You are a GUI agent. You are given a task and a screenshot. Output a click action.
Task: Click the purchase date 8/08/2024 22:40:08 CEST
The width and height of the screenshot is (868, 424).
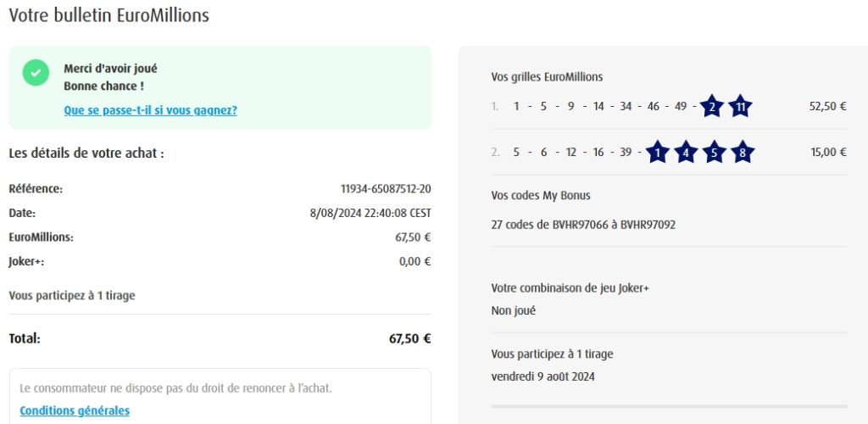tap(370, 214)
